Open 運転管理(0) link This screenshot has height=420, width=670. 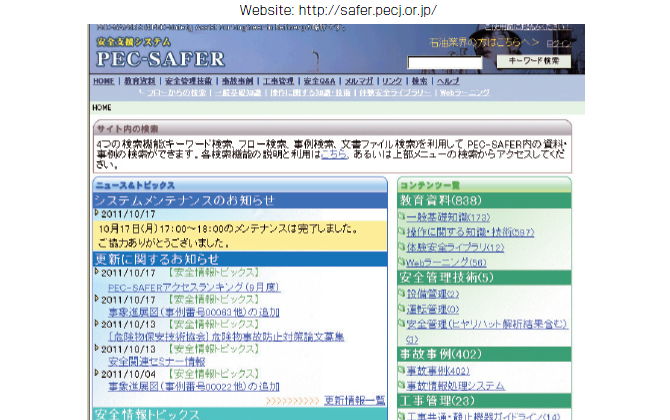pos(432,309)
